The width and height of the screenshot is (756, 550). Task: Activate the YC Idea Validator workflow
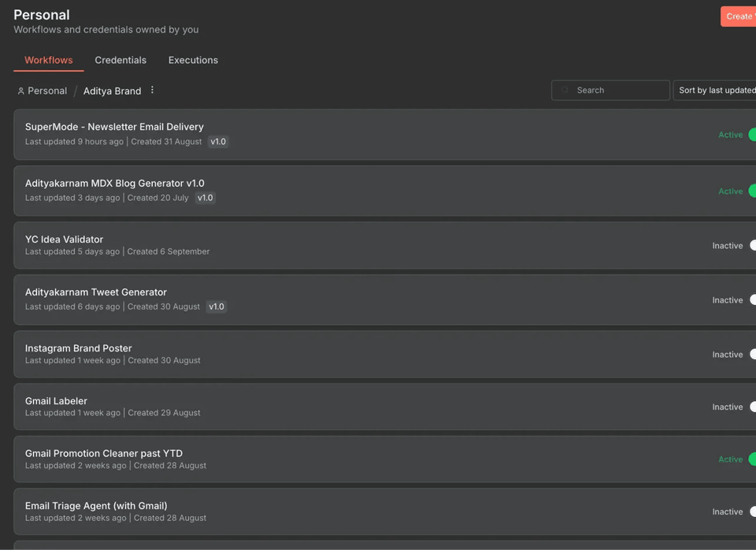pos(753,245)
